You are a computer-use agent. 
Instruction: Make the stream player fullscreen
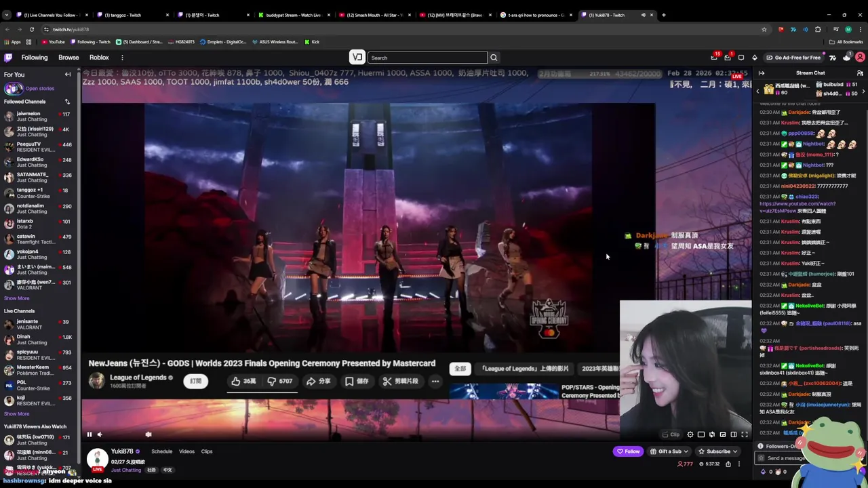point(745,434)
